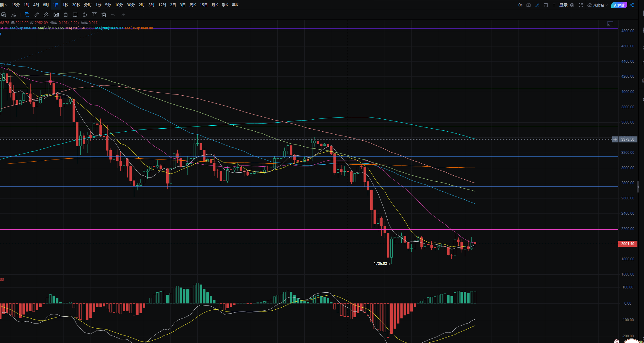The width and height of the screenshot is (644, 343).
Task: Click the trash can delete drawings icon
Action: click(104, 15)
